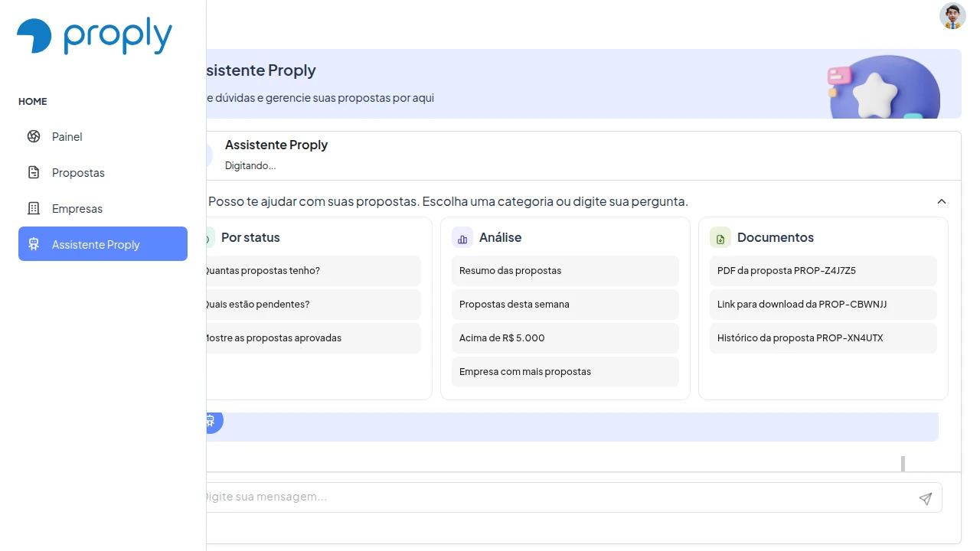
Task: Click the Propostas document icon
Action: 34,172
